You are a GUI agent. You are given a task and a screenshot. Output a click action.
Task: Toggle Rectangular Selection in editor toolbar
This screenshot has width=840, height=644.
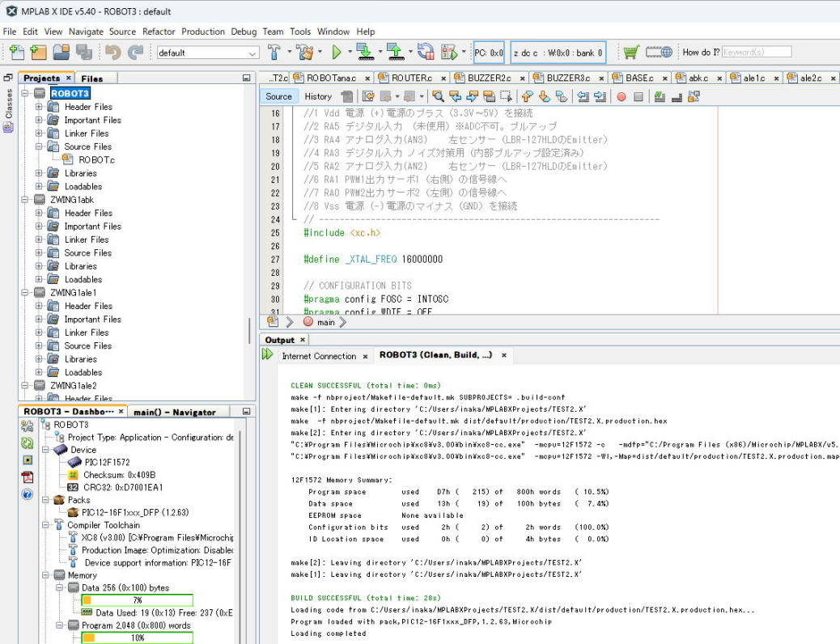[506, 96]
